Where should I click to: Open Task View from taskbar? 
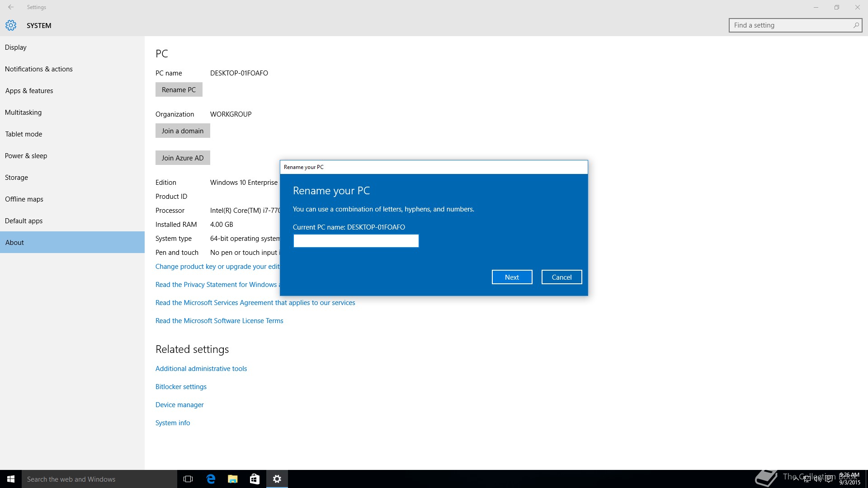[188, 479]
